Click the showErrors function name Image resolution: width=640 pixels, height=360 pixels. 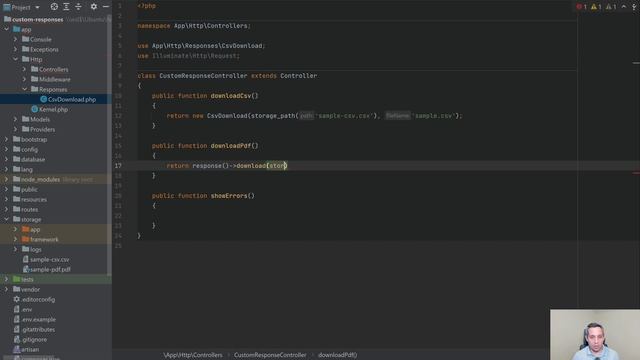pos(229,196)
